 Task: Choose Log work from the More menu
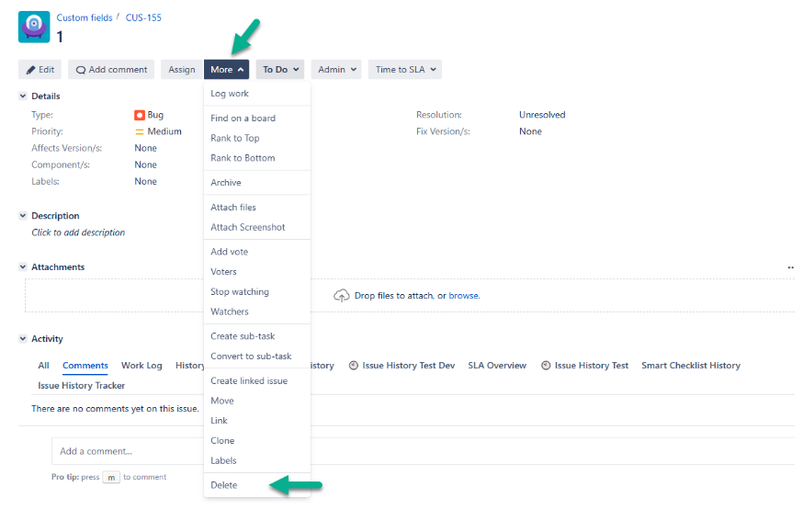229,93
